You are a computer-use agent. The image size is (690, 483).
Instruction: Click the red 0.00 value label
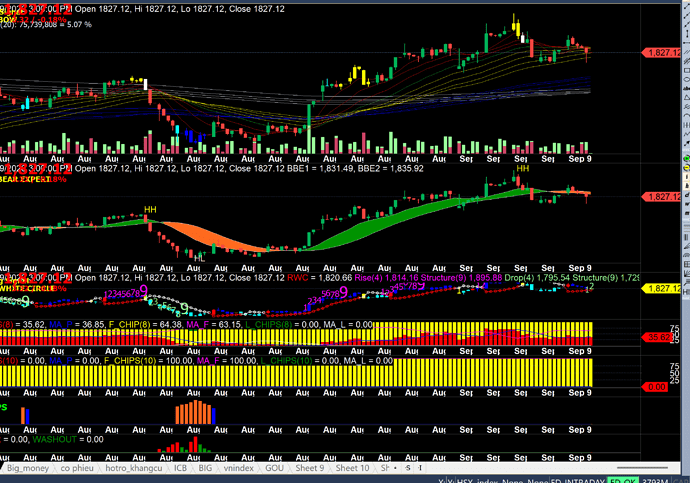[657, 387]
